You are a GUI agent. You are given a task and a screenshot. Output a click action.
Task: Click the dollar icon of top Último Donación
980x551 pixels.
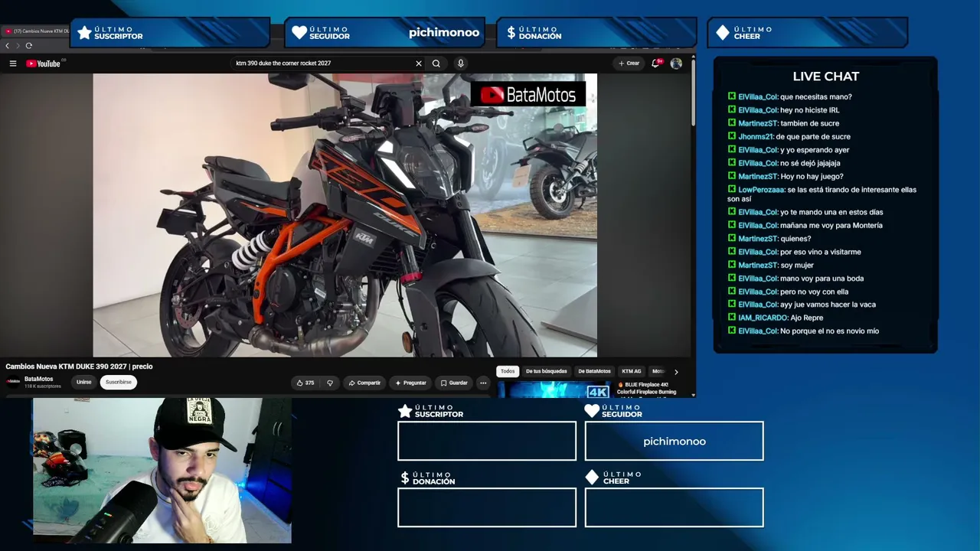pyautogui.click(x=511, y=33)
